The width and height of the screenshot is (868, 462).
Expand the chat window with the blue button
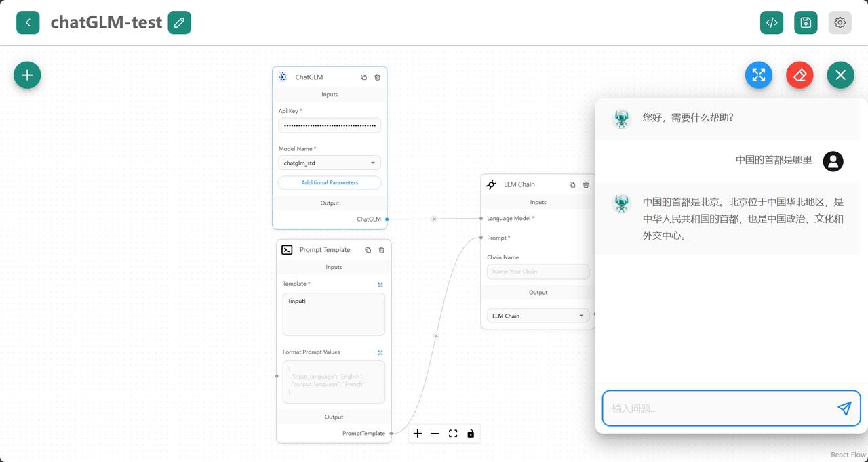[x=759, y=75]
